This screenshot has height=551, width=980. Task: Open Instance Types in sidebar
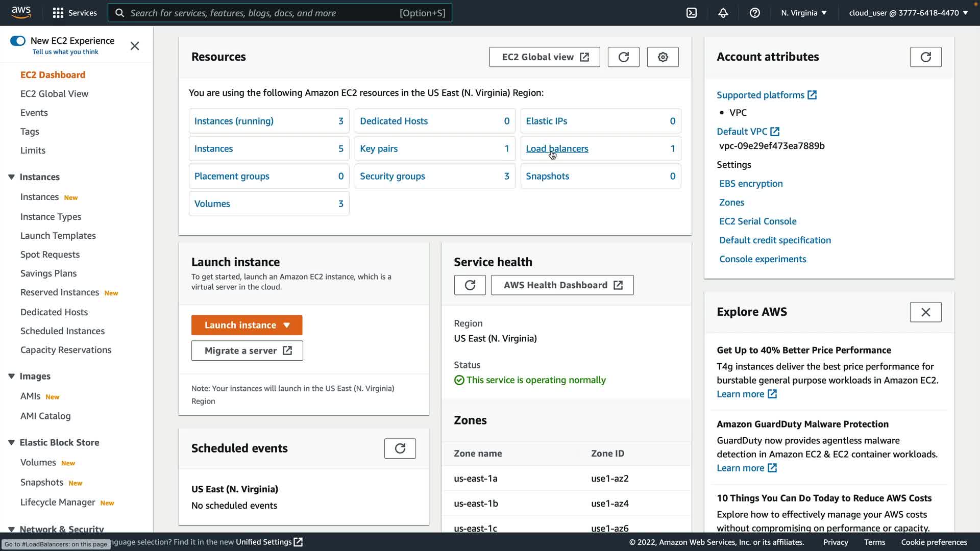click(x=51, y=217)
